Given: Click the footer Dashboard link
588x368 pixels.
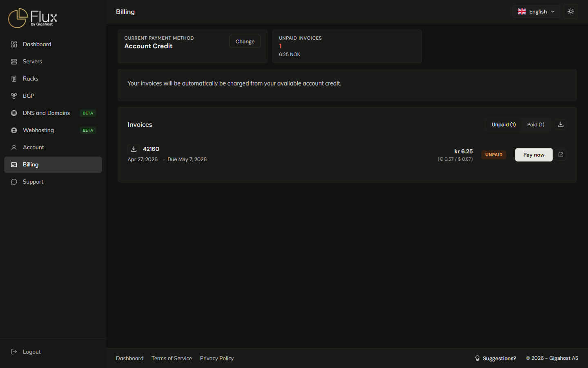Looking at the screenshot, I should tap(129, 358).
